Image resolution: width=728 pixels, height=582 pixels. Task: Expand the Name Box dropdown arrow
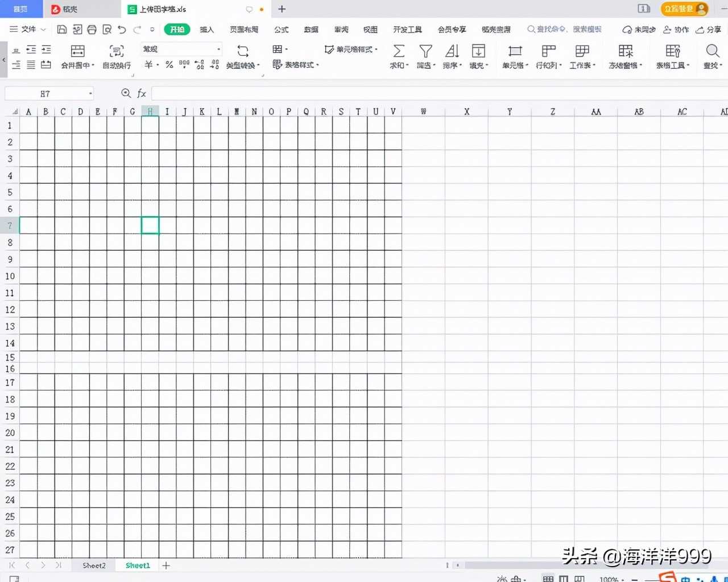click(90, 93)
